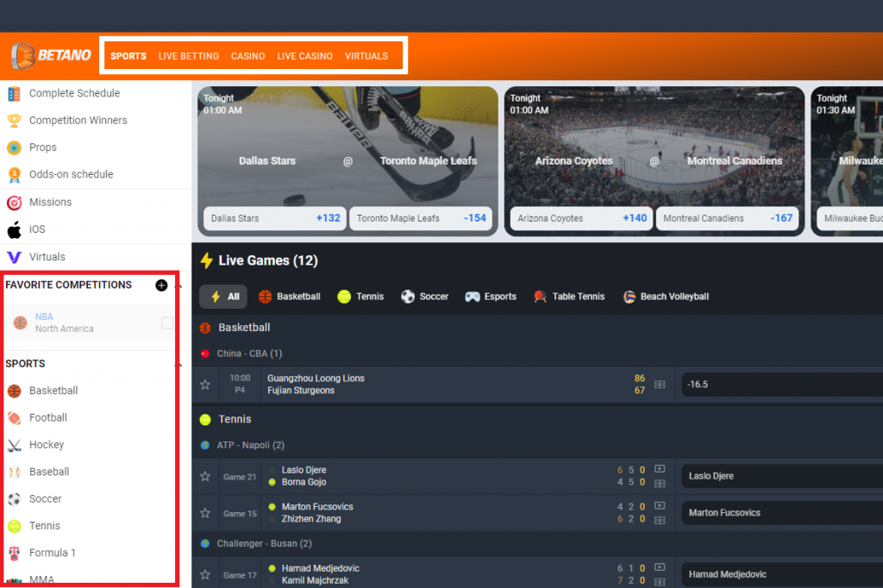Filter live games by Soccer tab

click(424, 297)
